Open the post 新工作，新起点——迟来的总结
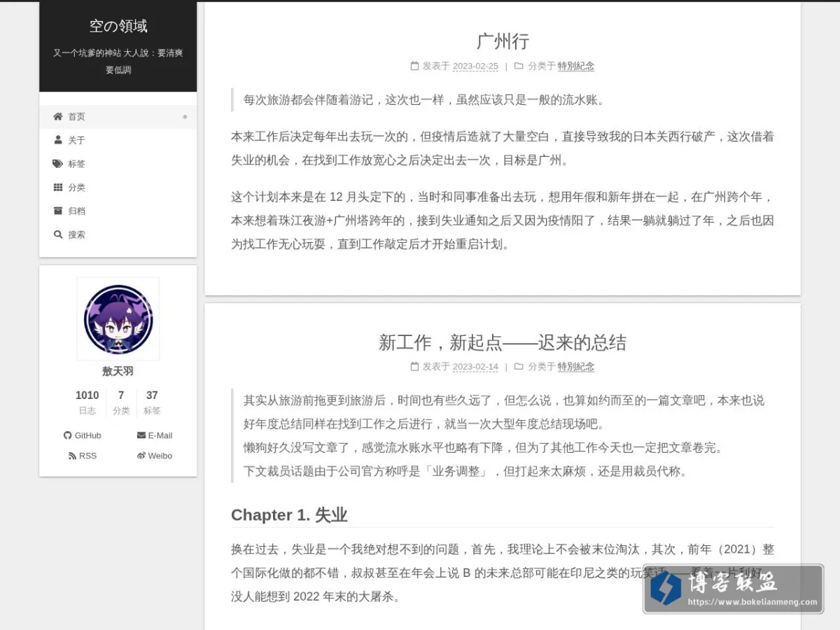 pos(503,342)
